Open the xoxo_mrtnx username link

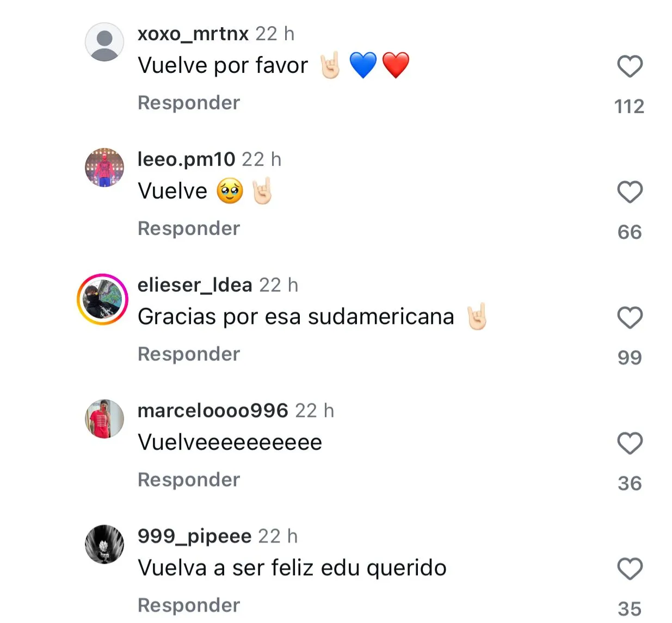tap(193, 34)
